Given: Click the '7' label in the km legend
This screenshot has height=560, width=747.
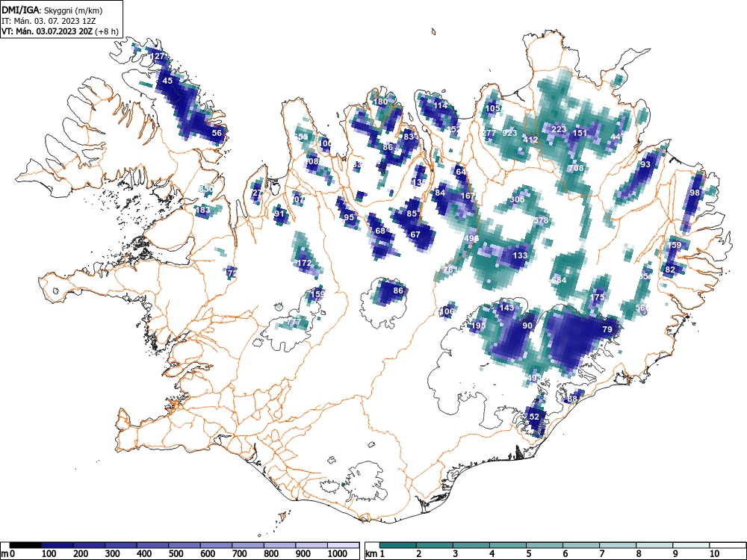Looking at the screenshot, I should [x=602, y=553].
